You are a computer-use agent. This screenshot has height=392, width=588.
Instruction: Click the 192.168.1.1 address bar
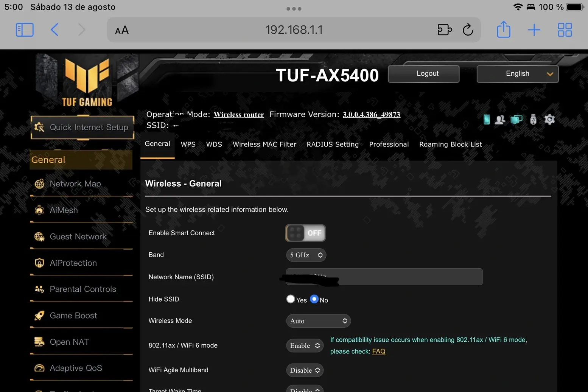pyautogui.click(x=294, y=30)
